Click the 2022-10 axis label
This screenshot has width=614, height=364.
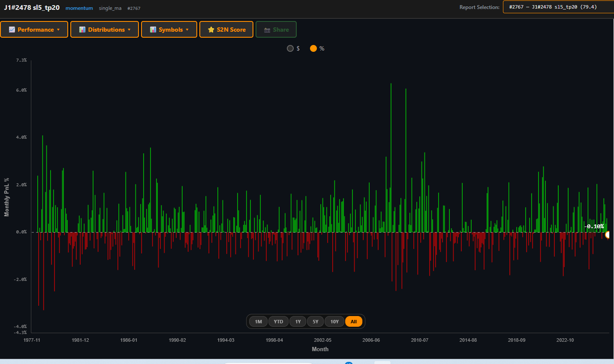click(565, 340)
